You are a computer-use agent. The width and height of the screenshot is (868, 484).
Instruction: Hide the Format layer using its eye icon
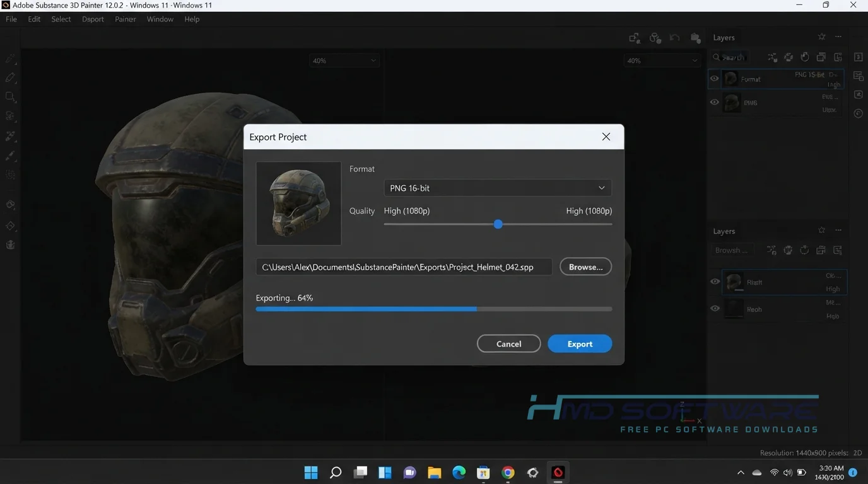pyautogui.click(x=715, y=79)
